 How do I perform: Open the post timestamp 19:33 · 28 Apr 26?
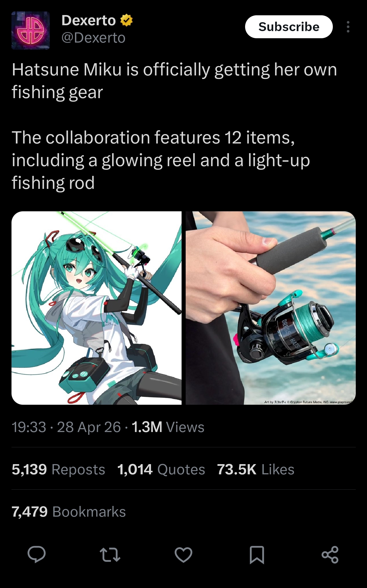click(66, 427)
